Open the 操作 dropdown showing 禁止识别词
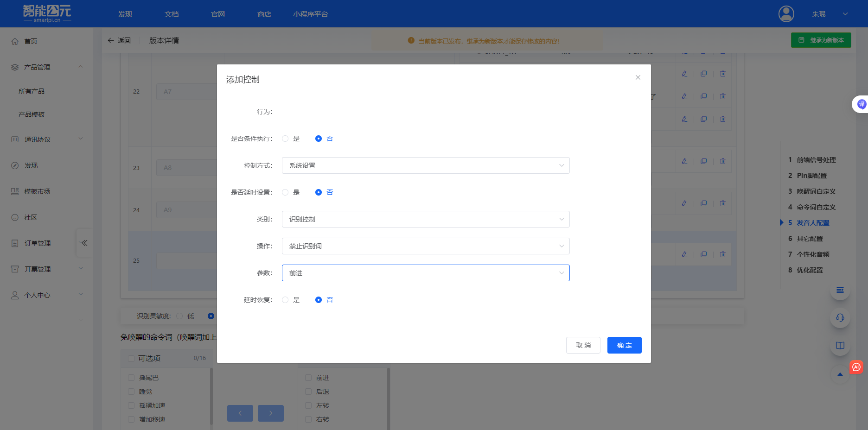868x430 pixels. tap(425, 246)
